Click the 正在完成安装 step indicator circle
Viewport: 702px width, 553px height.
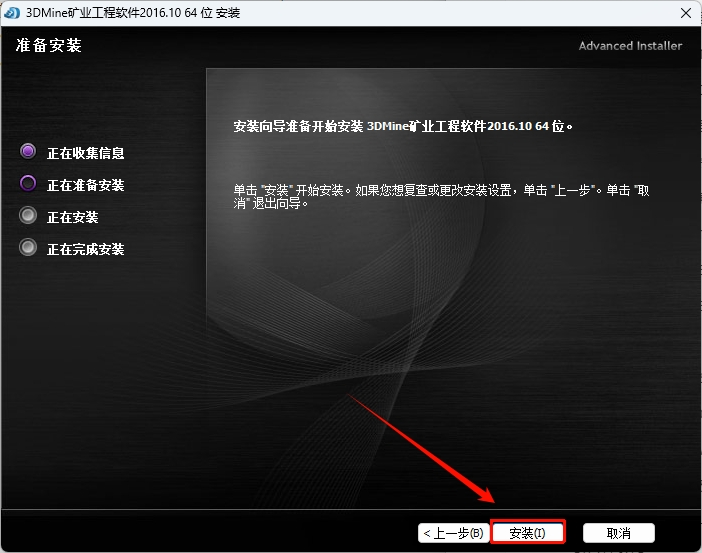pos(28,247)
